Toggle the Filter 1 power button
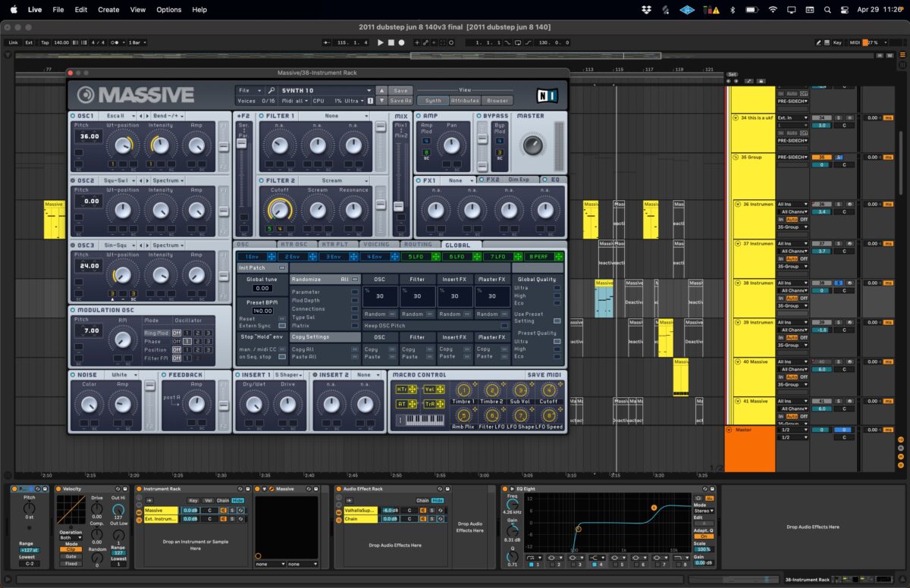This screenshot has width=910, height=588. click(x=261, y=116)
